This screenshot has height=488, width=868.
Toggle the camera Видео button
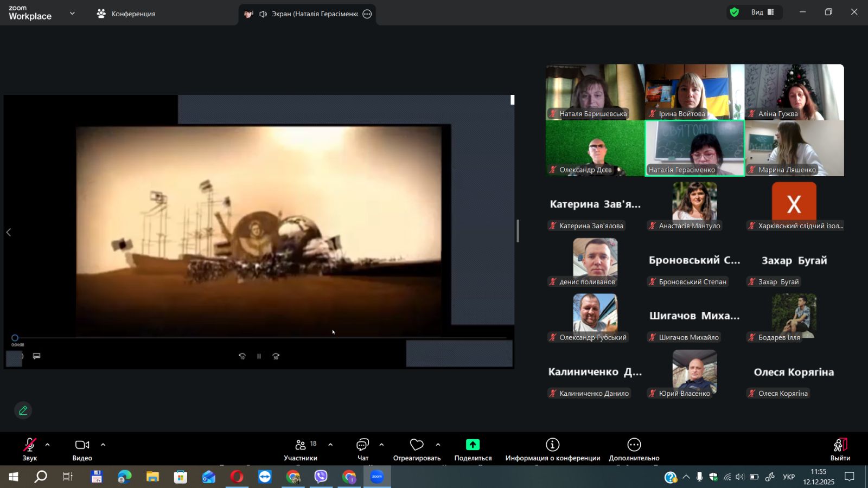(x=82, y=445)
